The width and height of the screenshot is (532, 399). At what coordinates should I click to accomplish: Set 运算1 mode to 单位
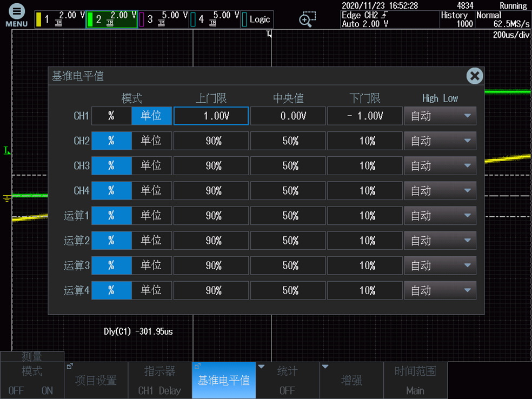point(151,216)
